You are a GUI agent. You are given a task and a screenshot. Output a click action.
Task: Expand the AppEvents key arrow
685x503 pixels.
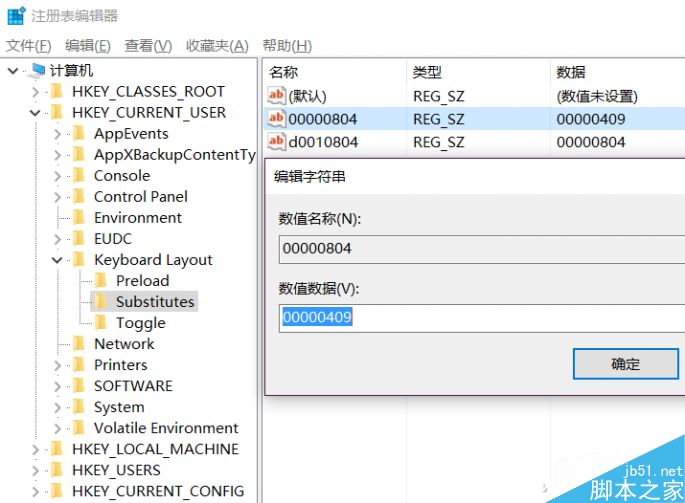[x=57, y=134]
